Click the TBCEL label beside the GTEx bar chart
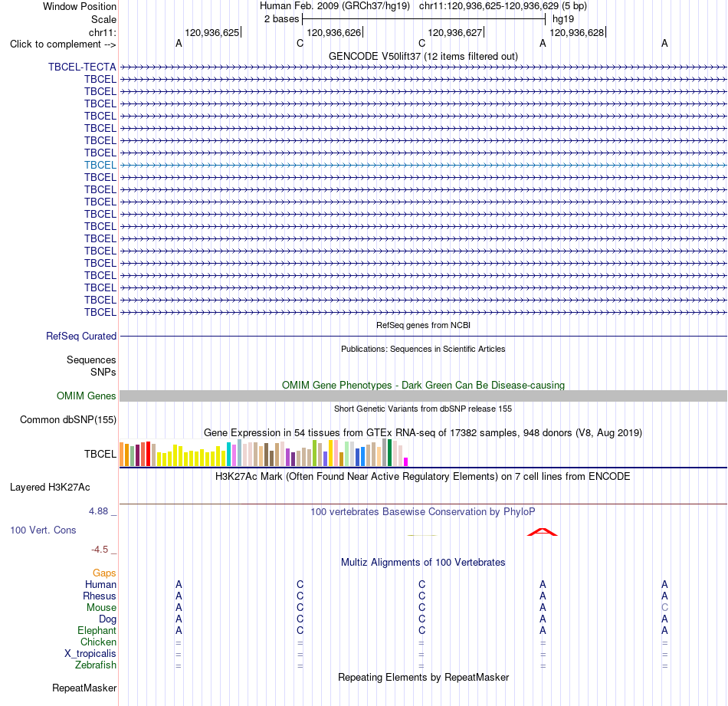 pos(100,454)
